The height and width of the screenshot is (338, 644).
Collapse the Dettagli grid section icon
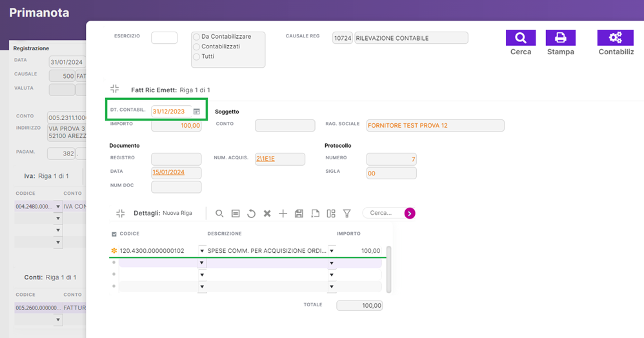(x=120, y=213)
